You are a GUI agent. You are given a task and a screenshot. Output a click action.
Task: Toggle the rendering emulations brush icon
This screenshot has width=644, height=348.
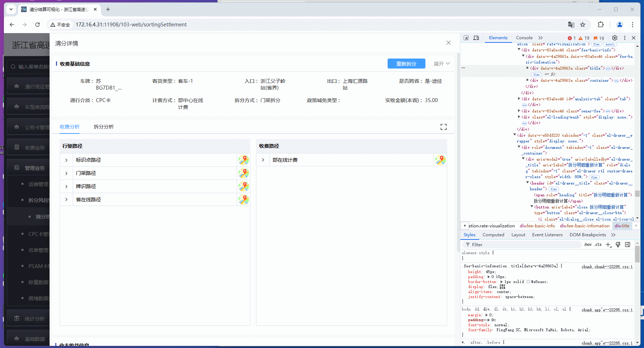click(618, 245)
